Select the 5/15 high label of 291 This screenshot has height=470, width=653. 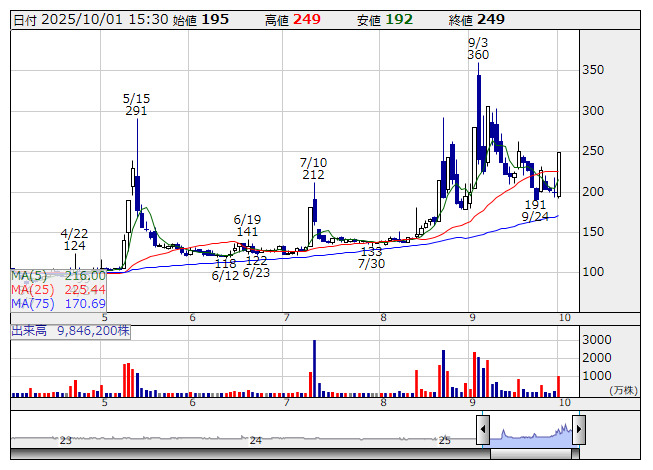click(x=136, y=105)
